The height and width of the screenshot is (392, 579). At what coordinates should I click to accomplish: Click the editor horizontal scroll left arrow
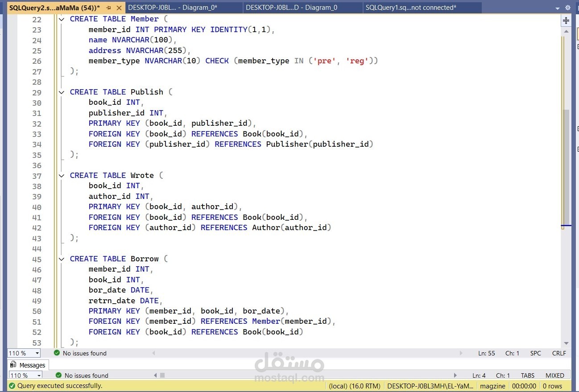click(154, 353)
